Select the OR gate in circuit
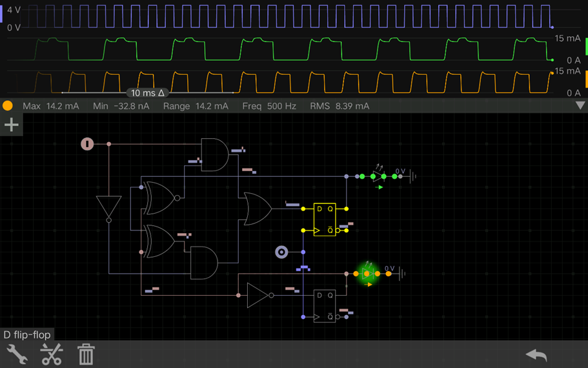 pyautogui.click(x=256, y=209)
